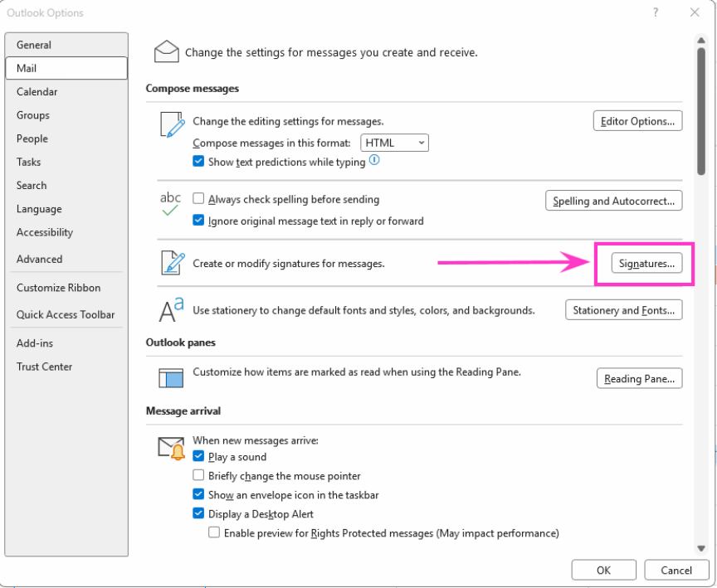
Task: Enable Always check spelling before sending
Action: [x=198, y=199]
